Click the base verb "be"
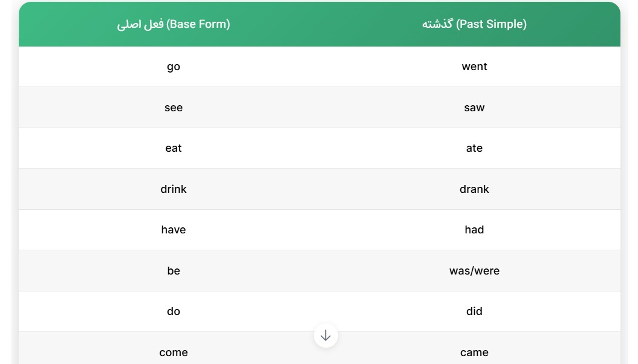The height and width of the screenshot is (364, 638). [x=173, y=271]
